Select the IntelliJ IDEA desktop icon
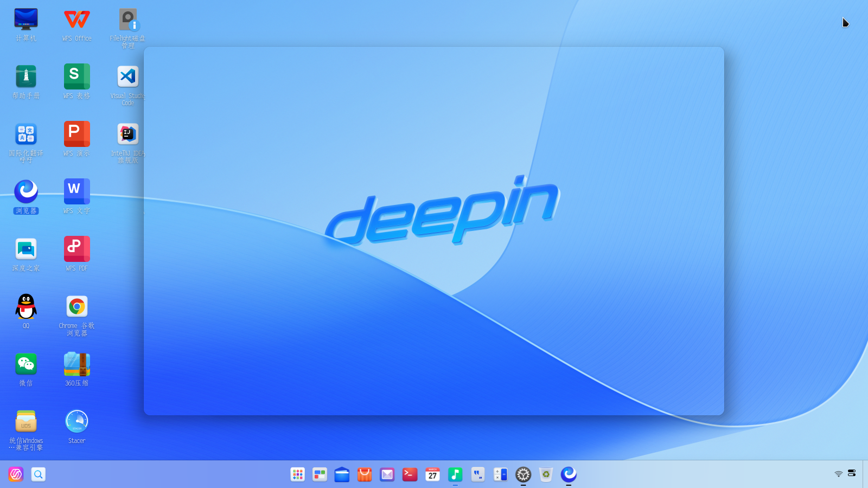Screen dimensions: 868x488 click(x=128, y=134)
